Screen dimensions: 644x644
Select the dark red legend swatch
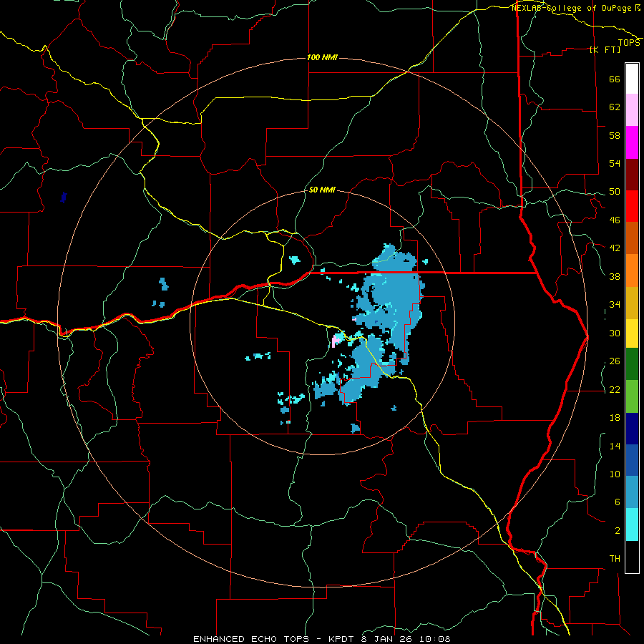[x=632, y=175]
